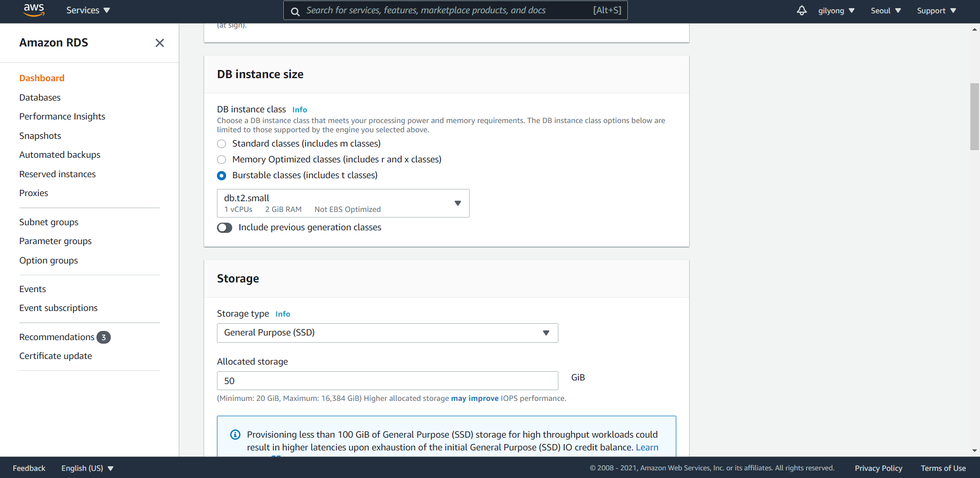Open Snapshots in the sidebar
Image resolution: width=980 pixels, height=478 pixels.
40,136
